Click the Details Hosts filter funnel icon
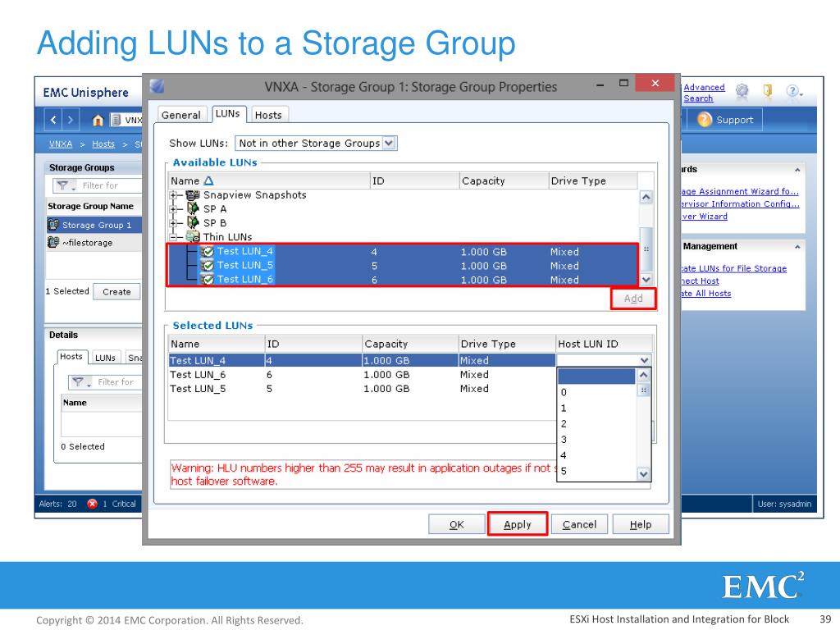 point(78,382)
